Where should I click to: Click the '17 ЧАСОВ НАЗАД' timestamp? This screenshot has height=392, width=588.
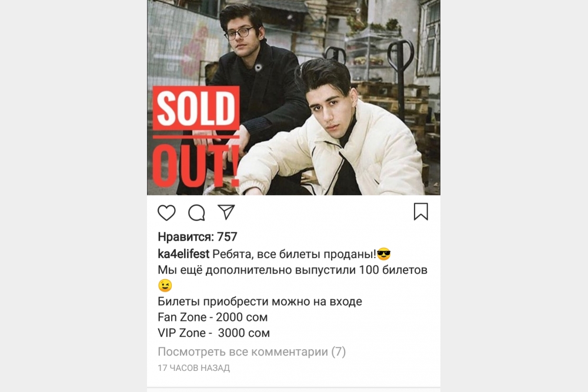pyautogui.click(x=194, y=368)
